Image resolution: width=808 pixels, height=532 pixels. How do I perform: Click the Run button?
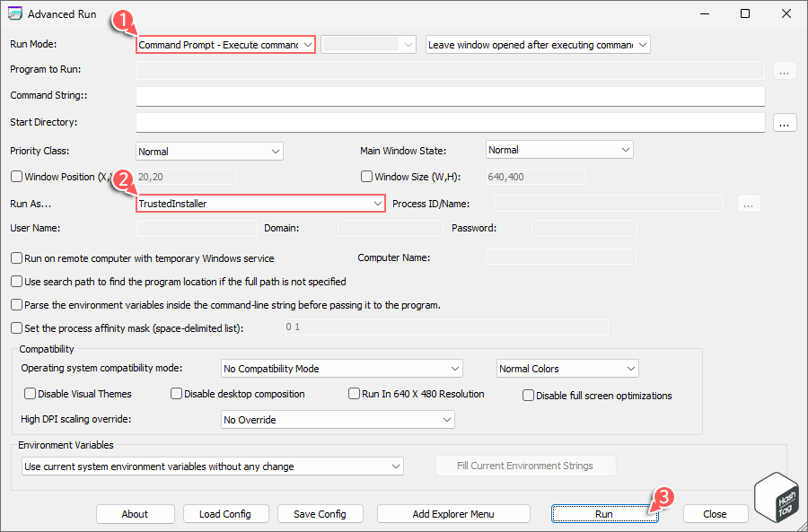[x=604, y=514]
